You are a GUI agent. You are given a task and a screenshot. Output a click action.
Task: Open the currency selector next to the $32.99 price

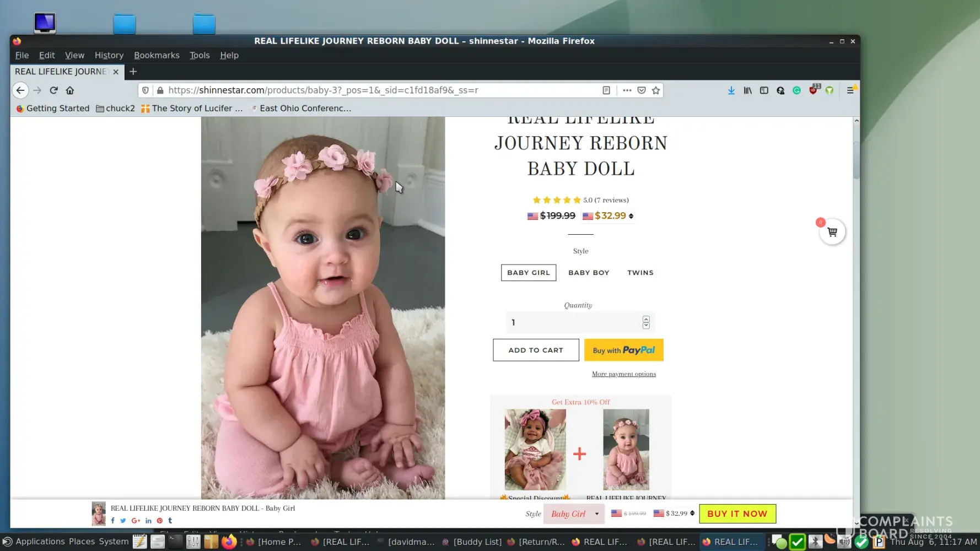tap(631, 216)
